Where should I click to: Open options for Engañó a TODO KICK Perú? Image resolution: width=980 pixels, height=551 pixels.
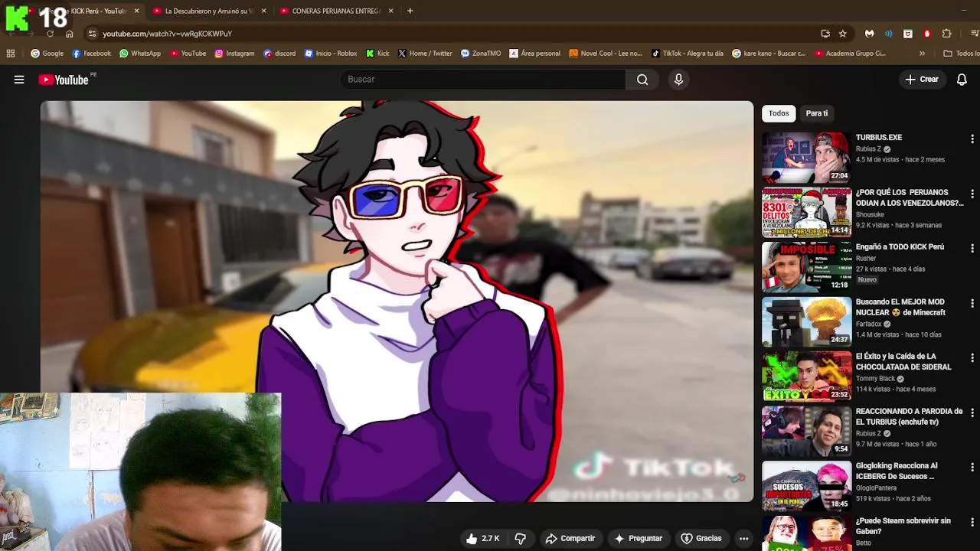pos(972,249)
